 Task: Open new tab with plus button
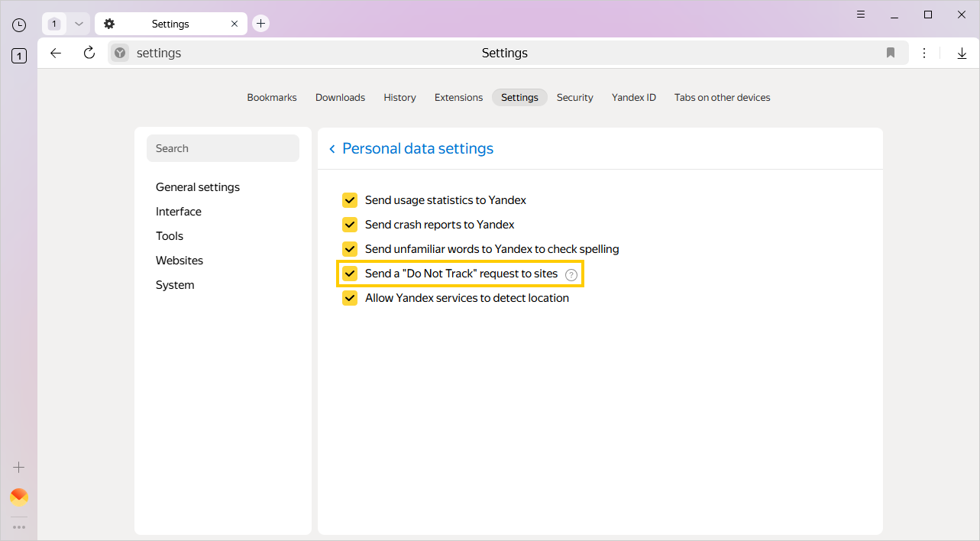pos(261,24)
